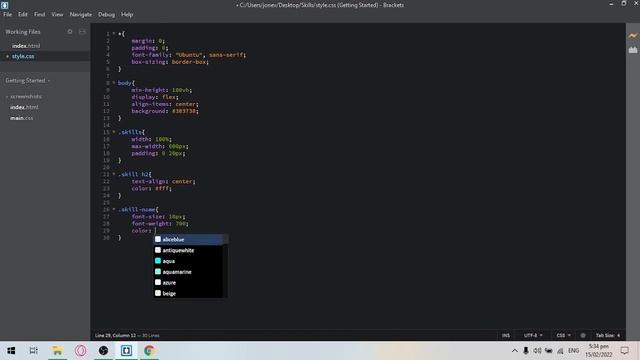Choose azure from the color hints
Screen dimensions: 640x360
(x=189, y=282)
